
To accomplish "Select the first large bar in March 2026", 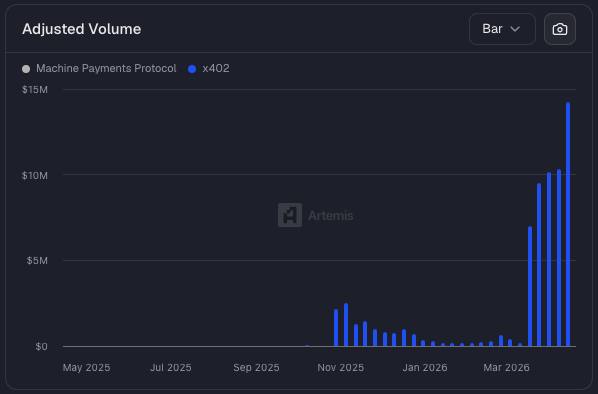I will [530, 286].
